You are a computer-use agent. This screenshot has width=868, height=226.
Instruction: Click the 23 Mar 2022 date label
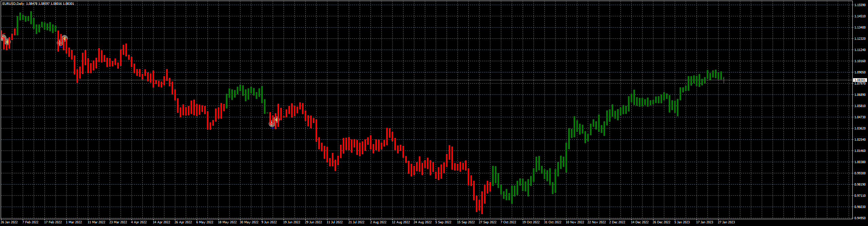pos(118,222)
